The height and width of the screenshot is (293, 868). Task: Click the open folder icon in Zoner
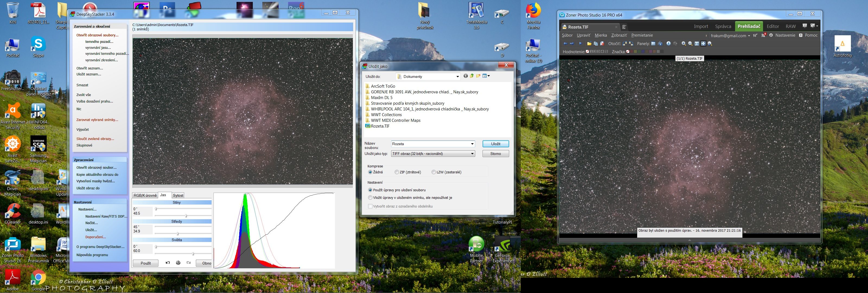tap(589, 43)
